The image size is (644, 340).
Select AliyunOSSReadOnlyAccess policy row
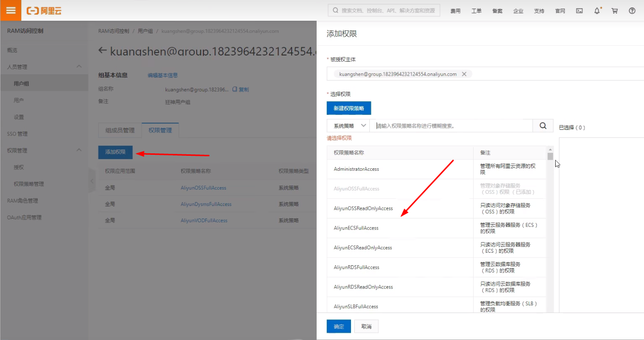(x=436, y=208)
